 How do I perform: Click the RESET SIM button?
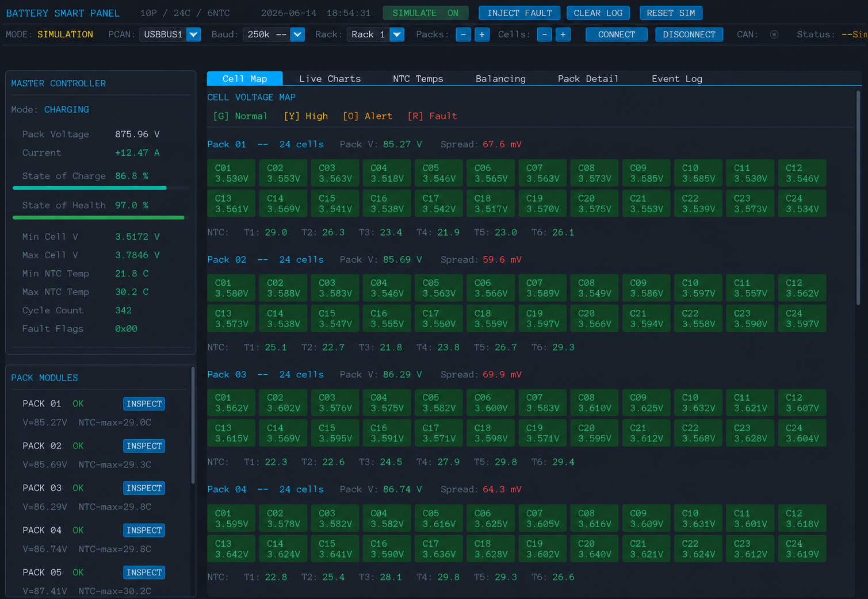671,13
